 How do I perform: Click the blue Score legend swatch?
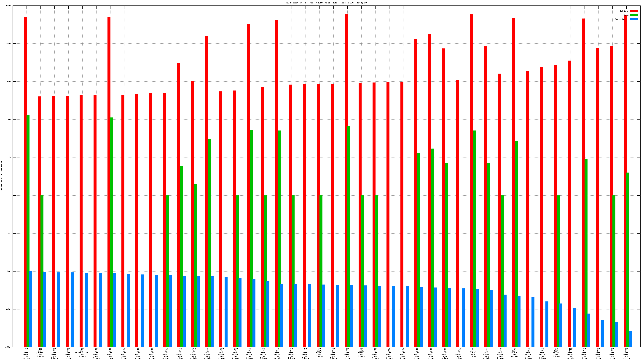coord(634,19)
